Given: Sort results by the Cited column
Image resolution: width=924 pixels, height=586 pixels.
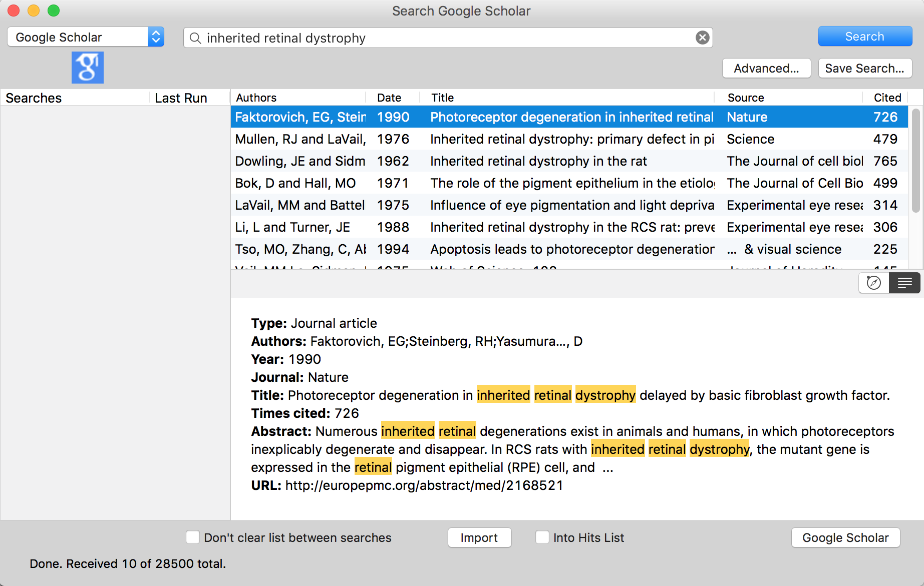Looking at the screenshot, I should pyautogui.click(x=885, y=98).
